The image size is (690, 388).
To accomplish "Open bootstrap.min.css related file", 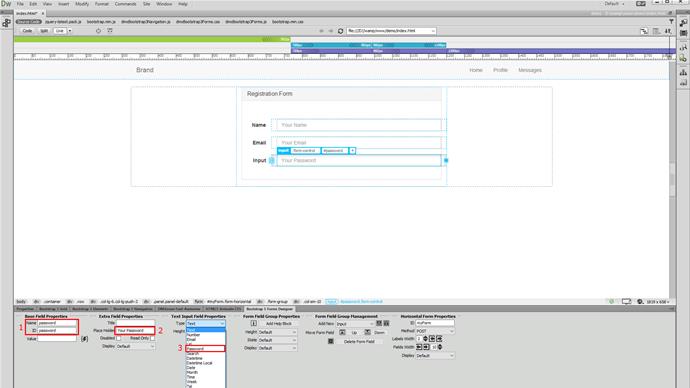I will point(288,22).
